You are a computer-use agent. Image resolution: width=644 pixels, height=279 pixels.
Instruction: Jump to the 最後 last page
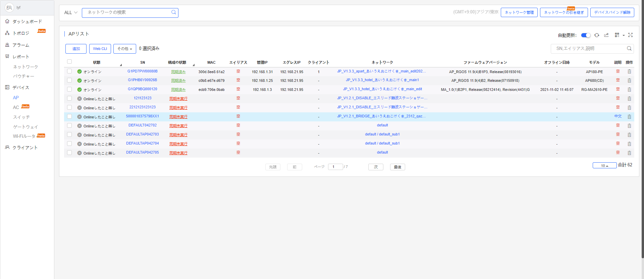(397, 167)
